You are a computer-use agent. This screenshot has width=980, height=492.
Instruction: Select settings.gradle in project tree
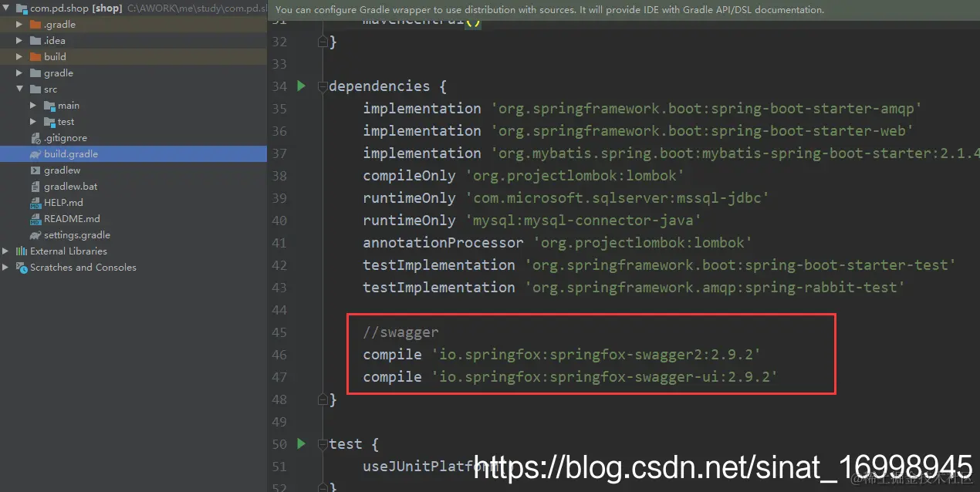click(77, 234)
